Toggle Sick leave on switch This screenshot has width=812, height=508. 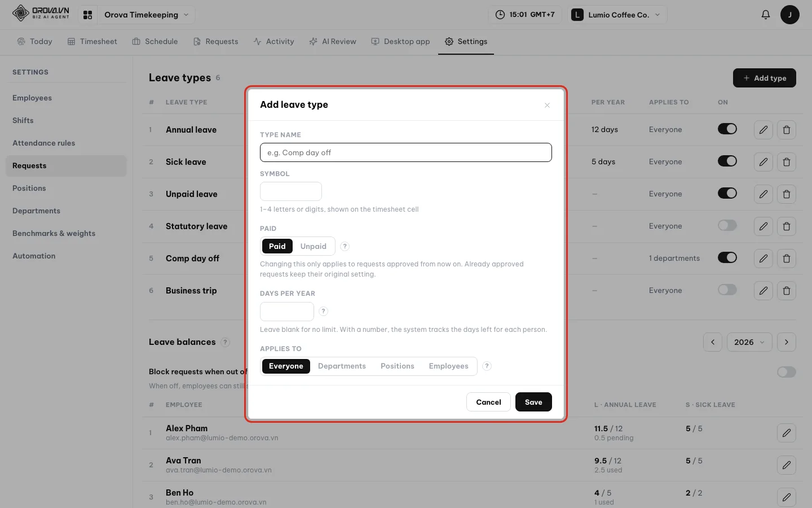coord(727,161)
